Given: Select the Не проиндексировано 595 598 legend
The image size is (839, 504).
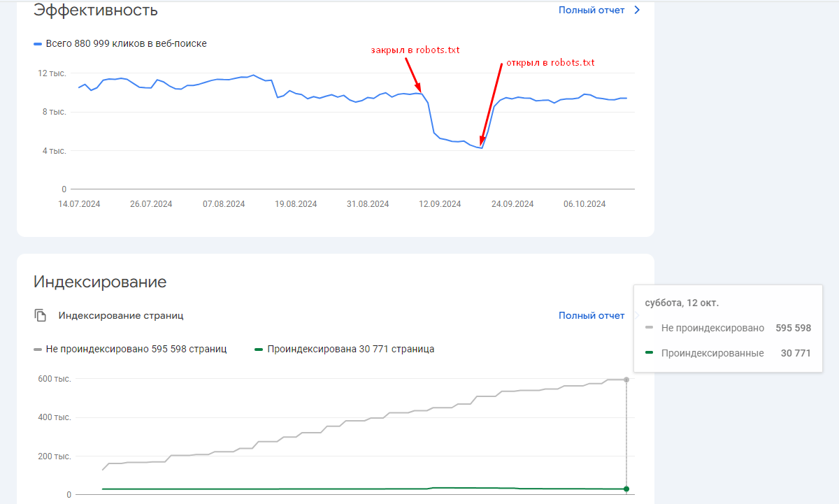Looking at the screenshot, I should [130, 349].
